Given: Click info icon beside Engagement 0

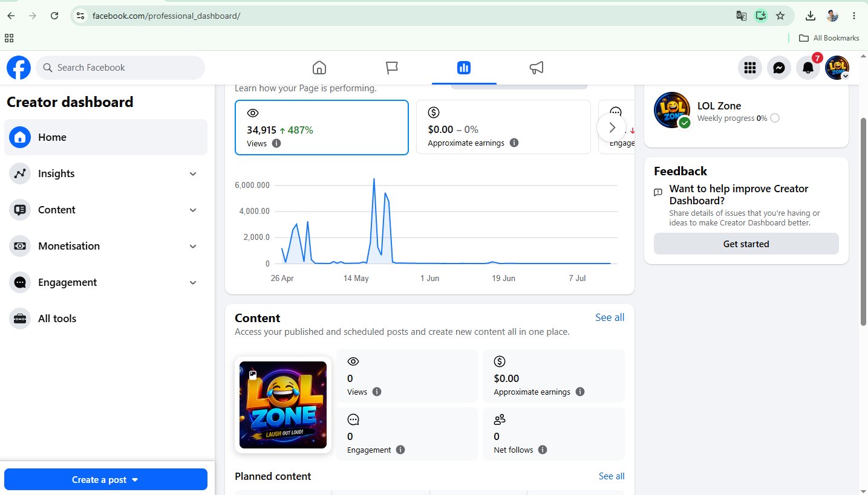Looking at the screenshot, I should tap(400, 450).
